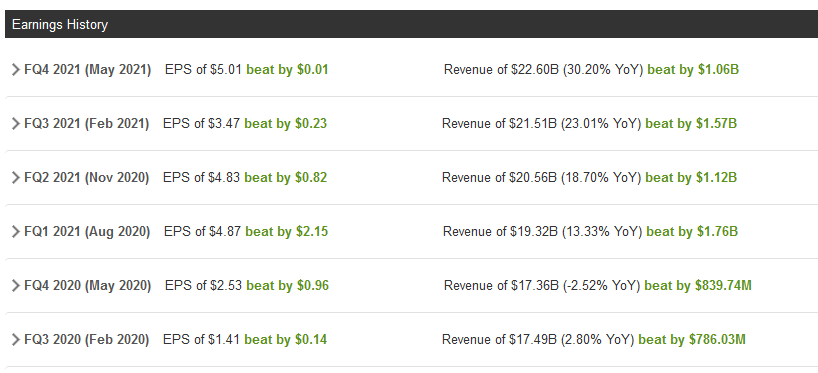Click Revenue of $20.56B (18.70% YoY) text

542,178
